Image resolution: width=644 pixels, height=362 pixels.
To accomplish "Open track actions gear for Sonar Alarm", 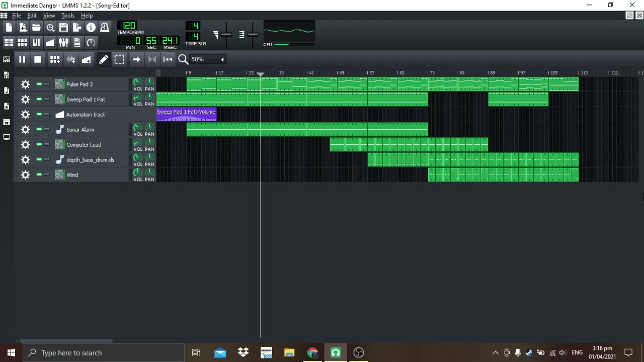I will click(25, 130).
